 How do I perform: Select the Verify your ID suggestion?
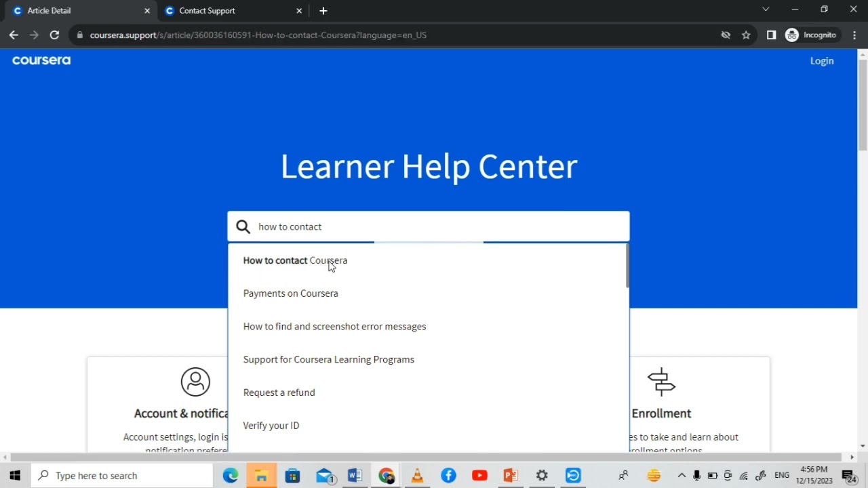pyautogui.click(x=428, y=426)
